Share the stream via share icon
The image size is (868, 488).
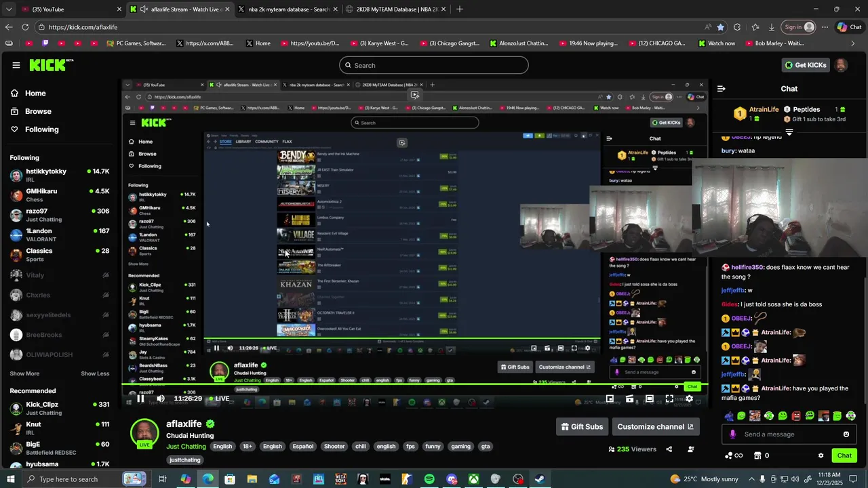[x=669, y=449]
